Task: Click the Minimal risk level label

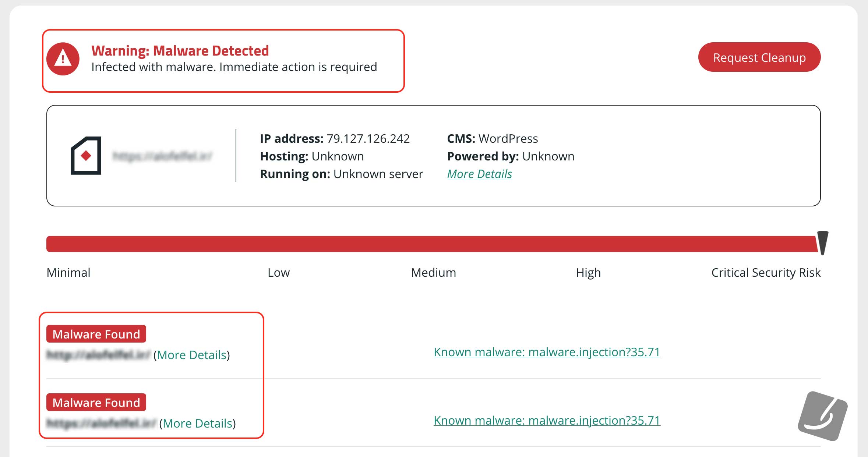Action: [68, 273]
